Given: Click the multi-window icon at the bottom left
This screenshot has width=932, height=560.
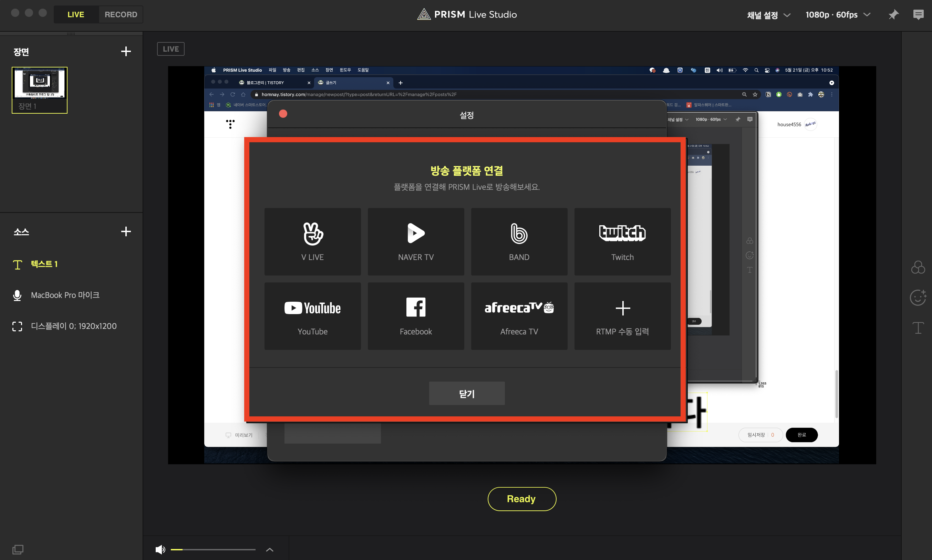Looking at the screenshot, I should pos(18,549).
